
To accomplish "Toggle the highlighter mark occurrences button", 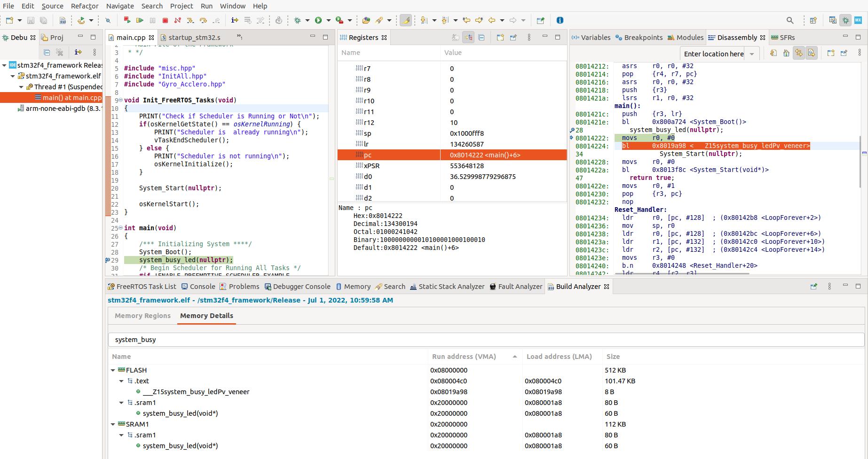I will pyautogui.click(x=406, y=20).
